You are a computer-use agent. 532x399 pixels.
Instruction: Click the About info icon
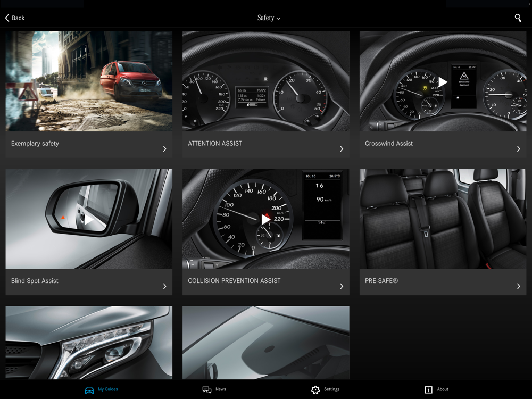(428, 390)
